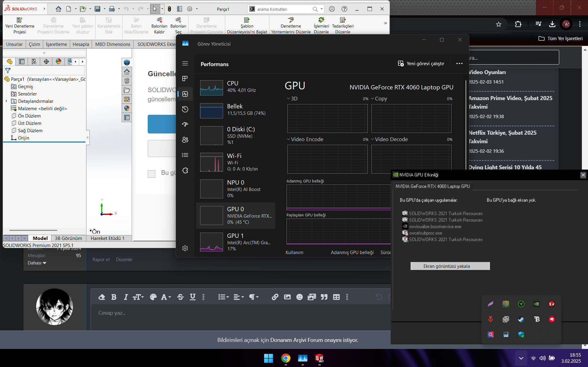The height and width of the screenshot is (367, 588).
Task: Click the bold formatting button in editor
Action: pyautogui.click(x=114, y=297)
